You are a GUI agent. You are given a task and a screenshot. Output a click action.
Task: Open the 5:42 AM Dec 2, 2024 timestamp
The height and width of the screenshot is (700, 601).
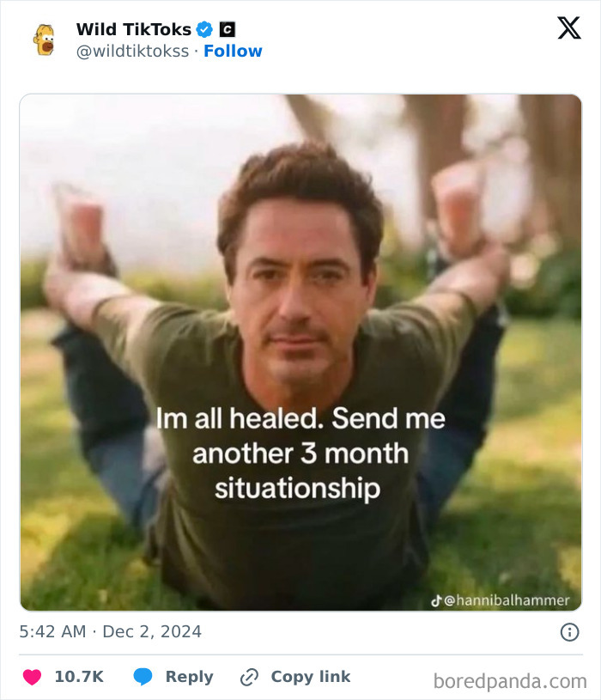(x=110, y=631)
